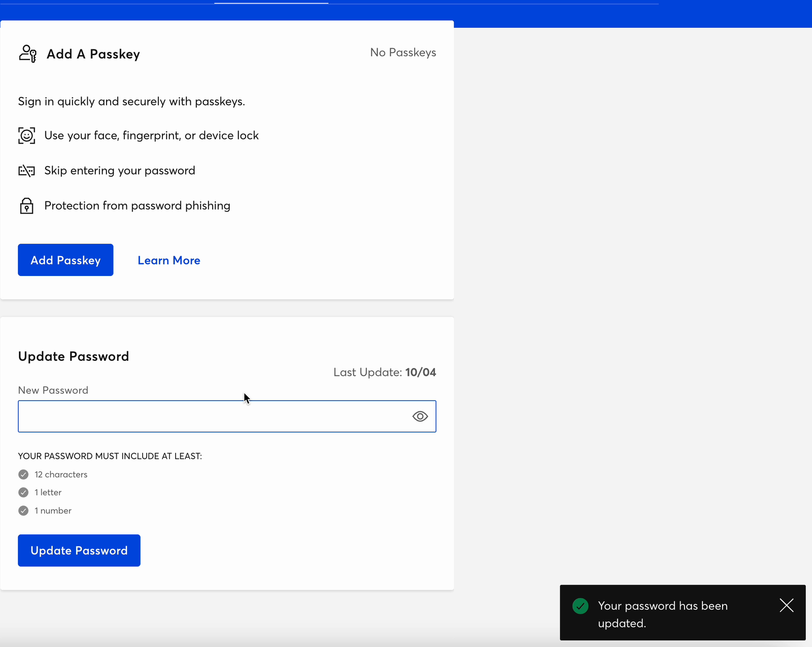Dismiss the password updated notification
This screenshot has height=647, width=812.
787,605
